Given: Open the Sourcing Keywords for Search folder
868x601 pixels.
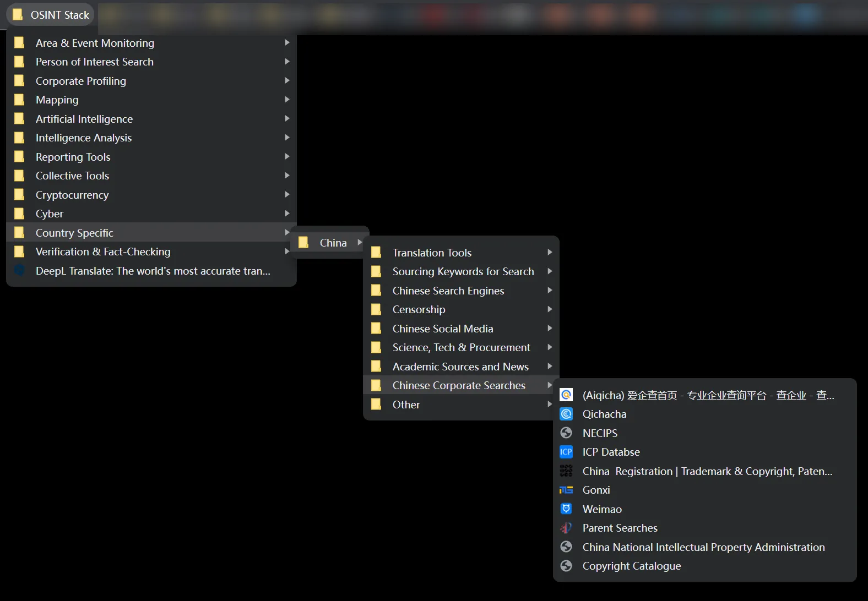Looking at the screenshot, I should click(461, 271).
